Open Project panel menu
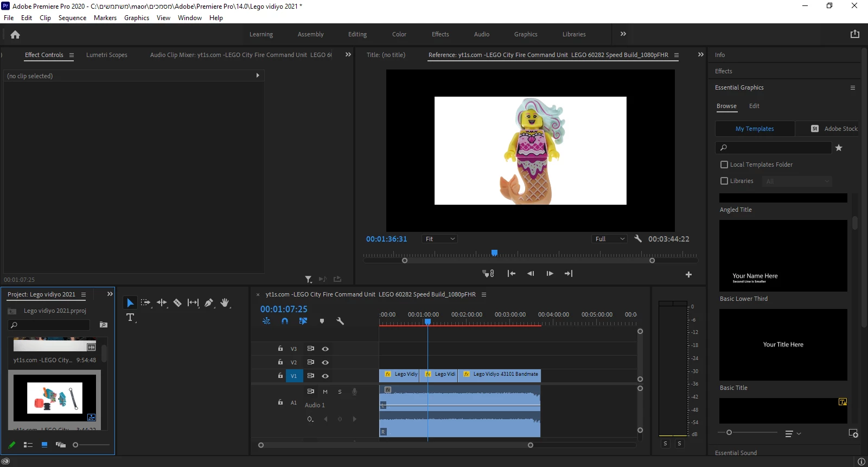 point(84,294)
